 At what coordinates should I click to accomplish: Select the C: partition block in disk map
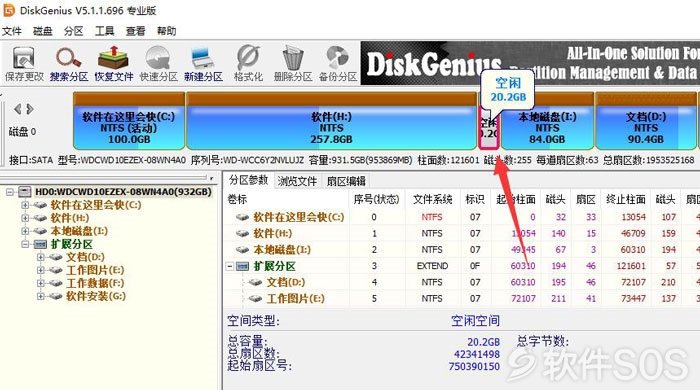[129, 121]
